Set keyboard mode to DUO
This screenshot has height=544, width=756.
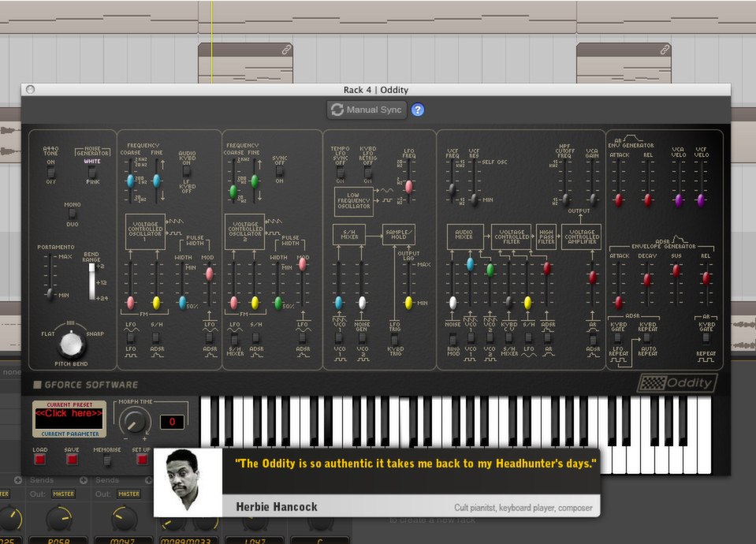[x=71, y=215]
